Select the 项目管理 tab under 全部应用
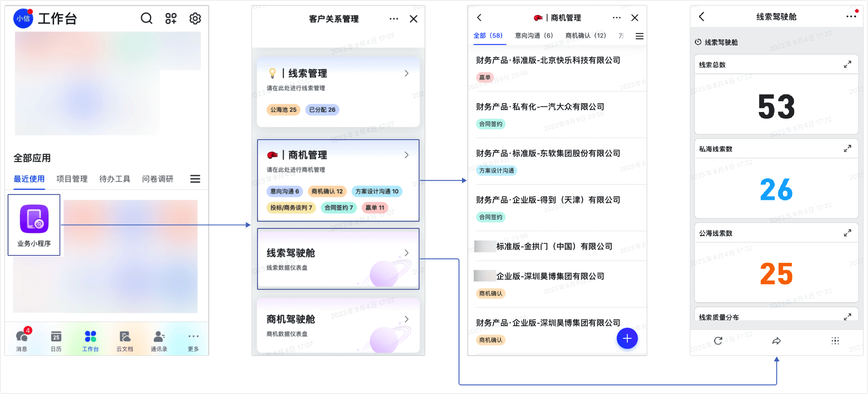The image size is (868, 394). coord(72,179)
